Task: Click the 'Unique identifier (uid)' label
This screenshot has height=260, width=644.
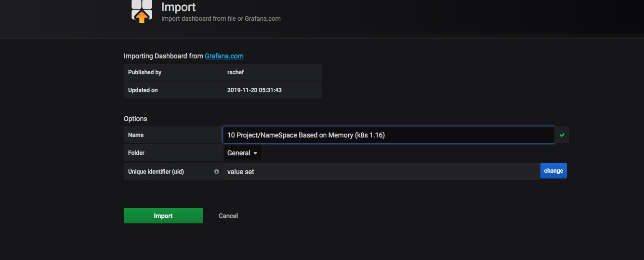Action: [156, 171]
